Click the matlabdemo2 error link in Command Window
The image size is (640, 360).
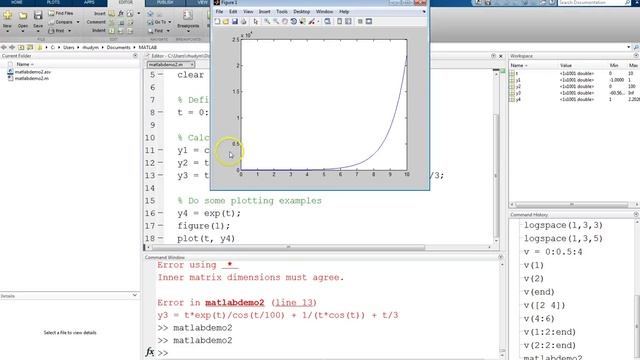point(235,303)
